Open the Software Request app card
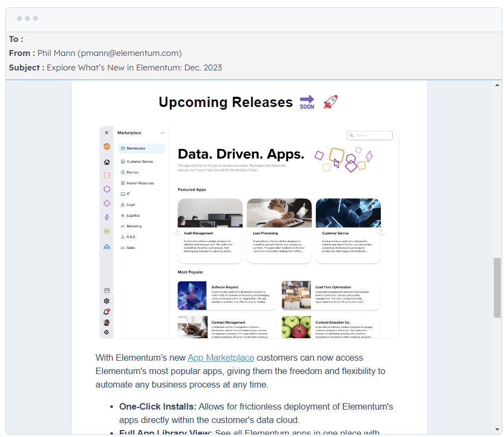Viewport: 504px width, 437px height. pyautogui.click(x=226, y=296)
